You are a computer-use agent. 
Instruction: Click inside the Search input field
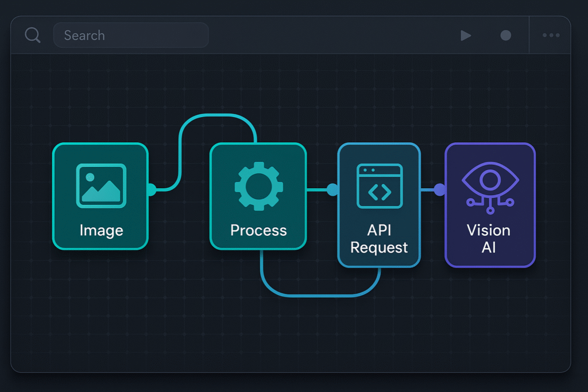coord(130,35)
